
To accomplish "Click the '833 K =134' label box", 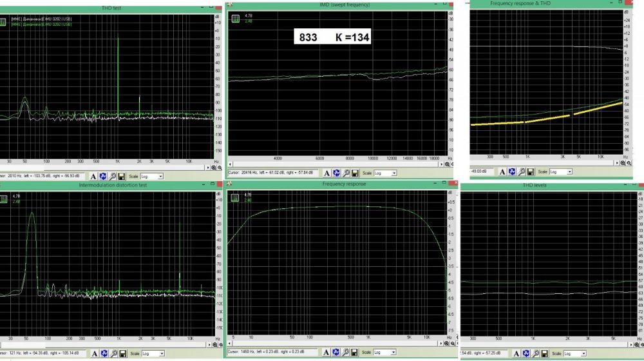I will [x=333, y=37].
